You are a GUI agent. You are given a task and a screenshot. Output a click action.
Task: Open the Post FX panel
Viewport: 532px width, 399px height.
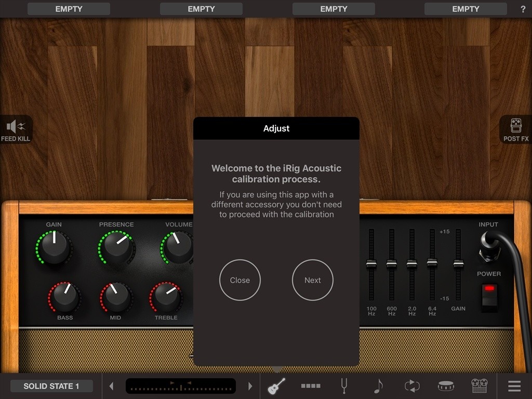click(x=516, y=129)
